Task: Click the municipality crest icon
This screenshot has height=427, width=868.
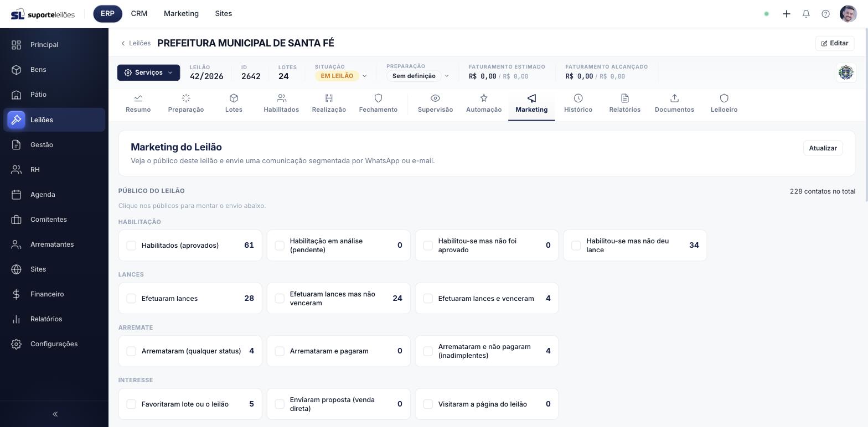Action: click(x=846, y=72)
